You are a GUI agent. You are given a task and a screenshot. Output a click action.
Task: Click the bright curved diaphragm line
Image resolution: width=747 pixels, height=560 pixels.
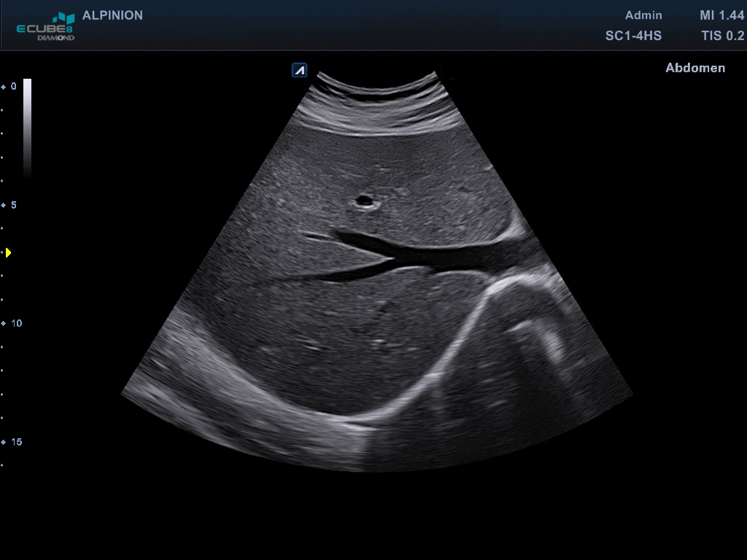point(452,343)
